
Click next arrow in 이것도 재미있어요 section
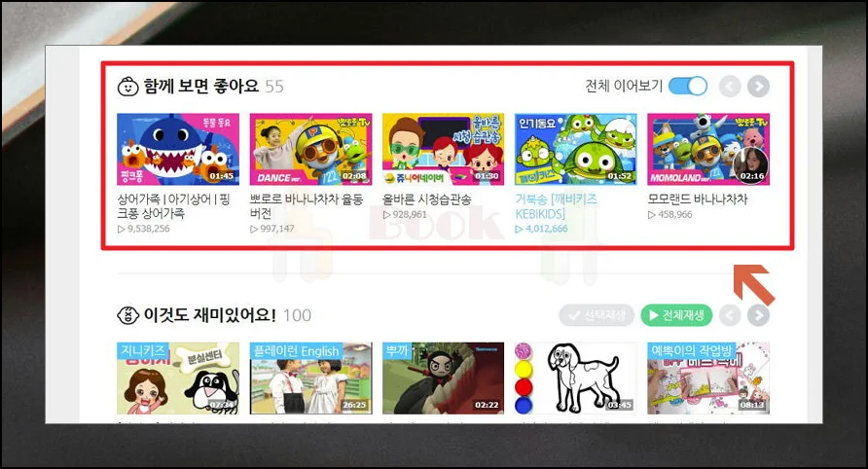(758, 315)
